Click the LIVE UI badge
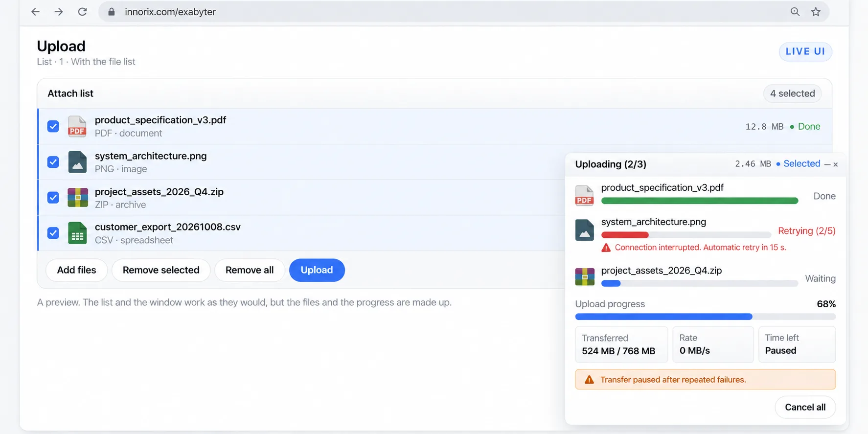The width and height of the screenshot is (868, 434). [805, 51]
